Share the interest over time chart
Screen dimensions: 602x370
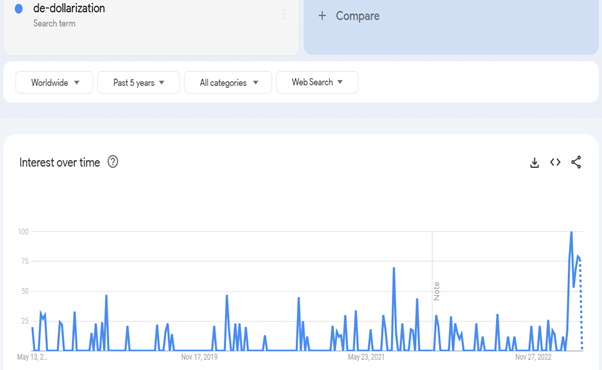click(576, 162)
